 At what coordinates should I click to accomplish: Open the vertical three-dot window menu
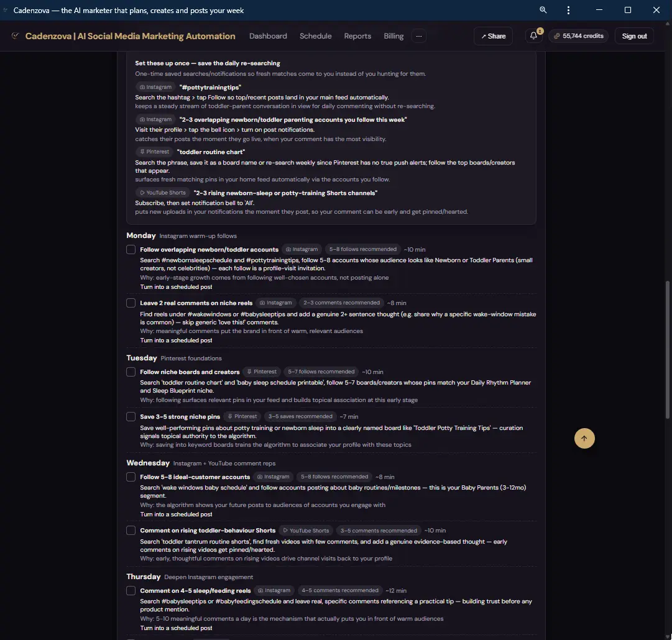(568, 11)
